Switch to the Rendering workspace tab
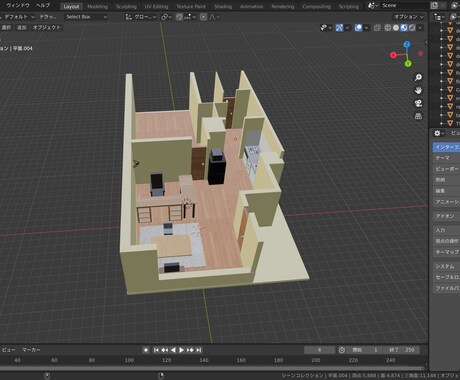 click(283, 6)
